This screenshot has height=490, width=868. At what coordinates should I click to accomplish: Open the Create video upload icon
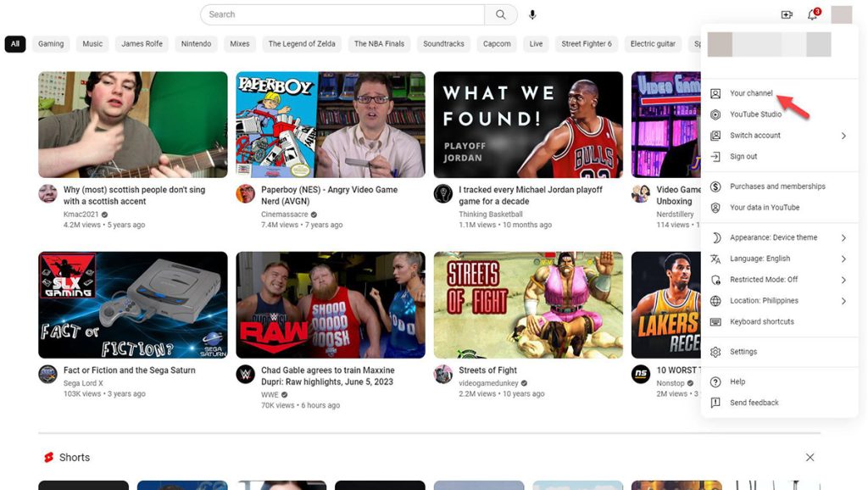click(786, 14)
